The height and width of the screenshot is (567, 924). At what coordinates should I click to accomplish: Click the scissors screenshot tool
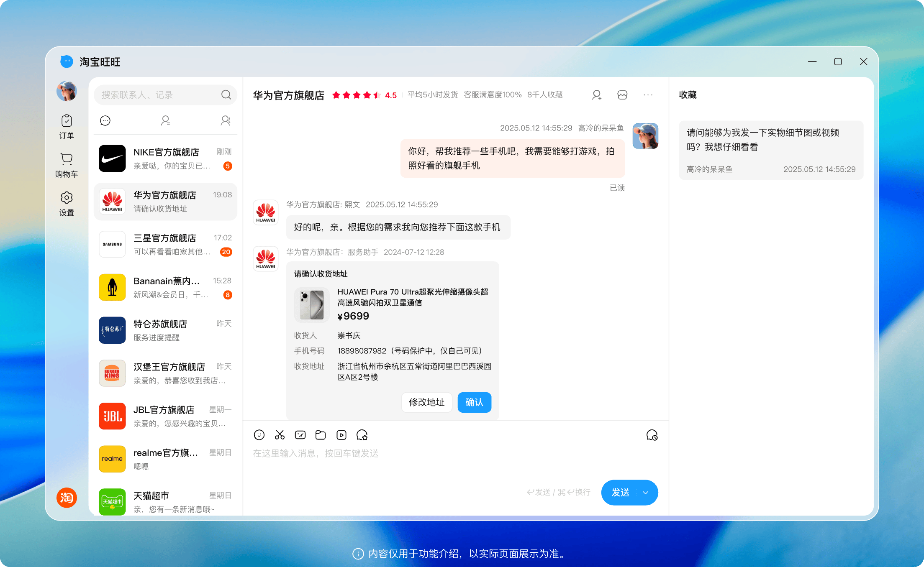(x=280, y=435)
